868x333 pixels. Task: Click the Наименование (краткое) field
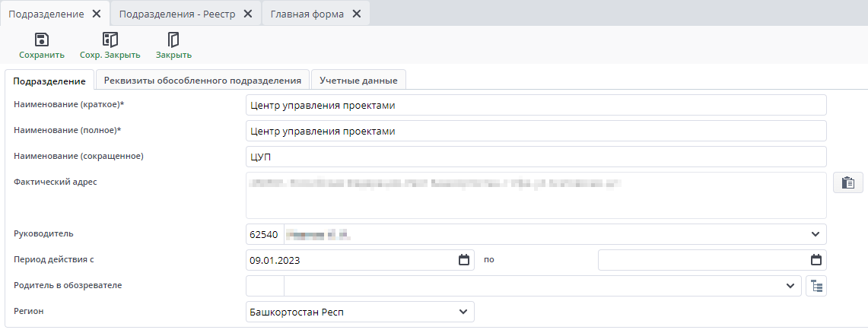(536, 105)
